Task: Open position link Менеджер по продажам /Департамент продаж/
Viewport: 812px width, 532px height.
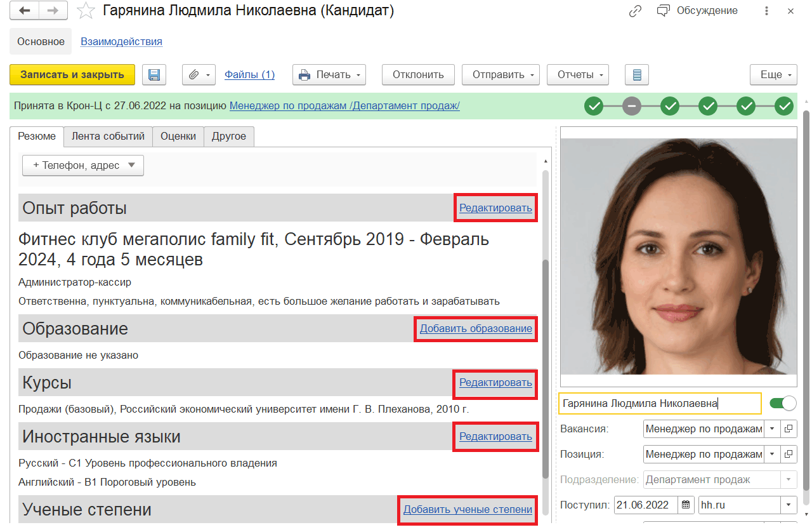Action: pyautogui.click(x=344, y=106)
